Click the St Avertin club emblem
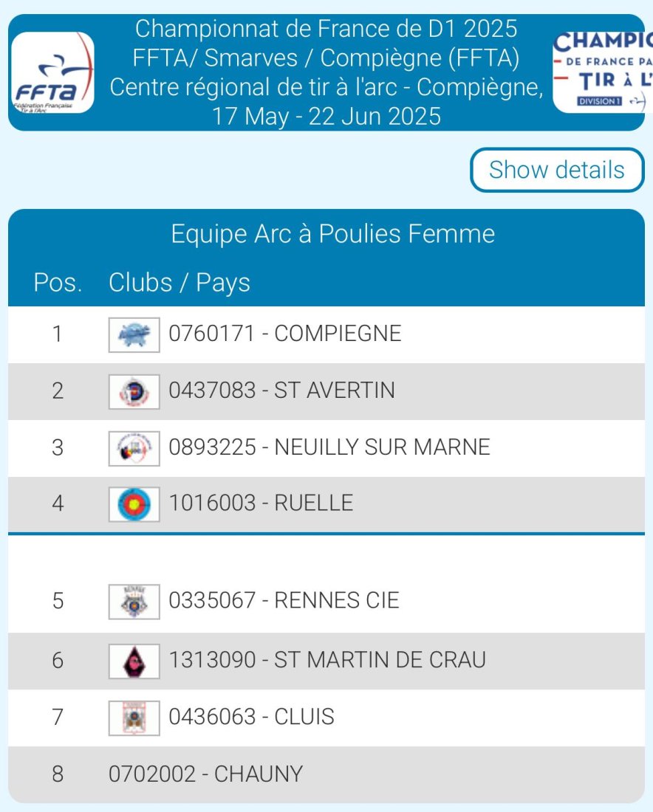The height and width of the screenshot is (812, 653). (134, 391)
